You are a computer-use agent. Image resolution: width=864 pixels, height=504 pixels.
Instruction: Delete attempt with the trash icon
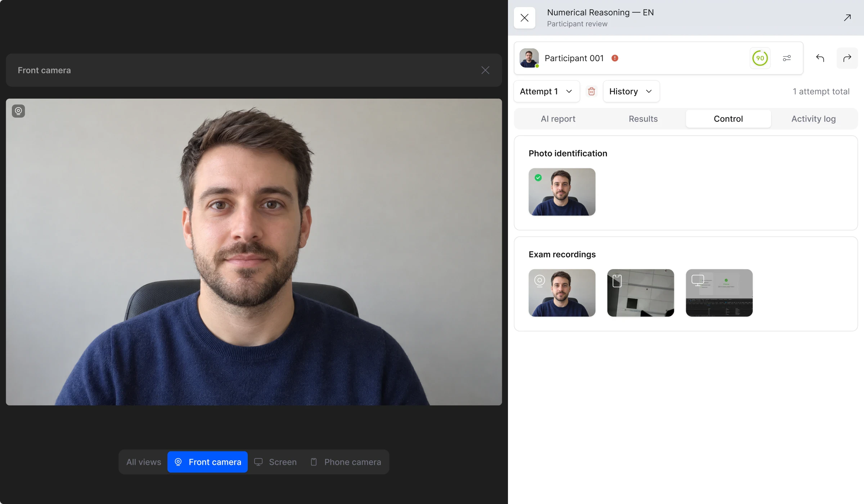pos(591,91)
